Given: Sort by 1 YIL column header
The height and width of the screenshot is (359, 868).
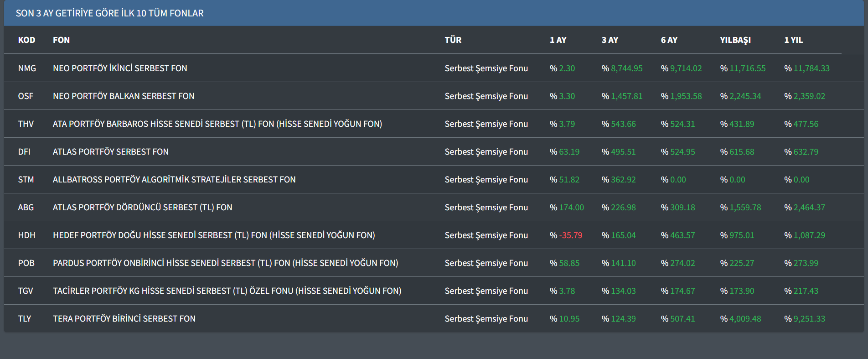Looking at the screenshot, I should pyautogui.click(x=793, y=40).
